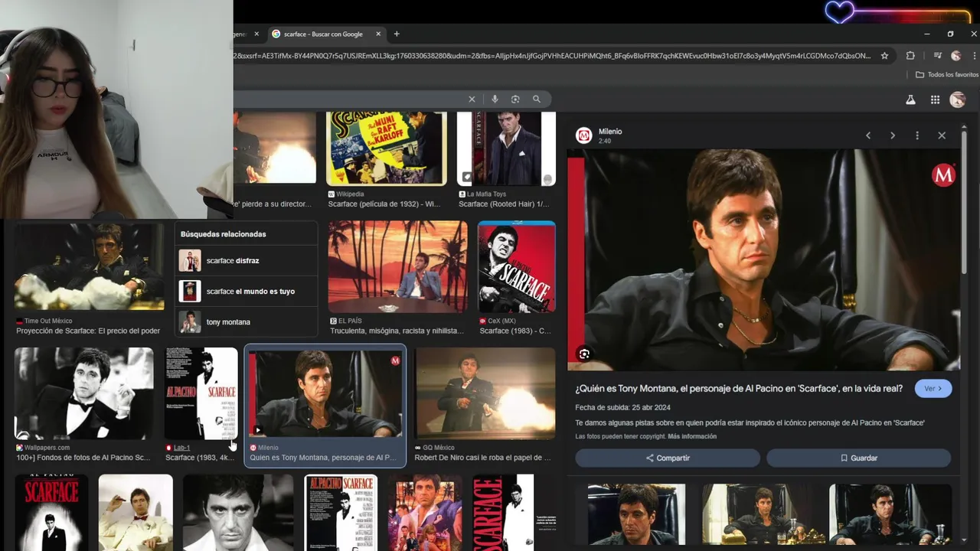Click the address bar URL
Image resolution: width=980 pixels, height=551 pixels.
(551, 56)
